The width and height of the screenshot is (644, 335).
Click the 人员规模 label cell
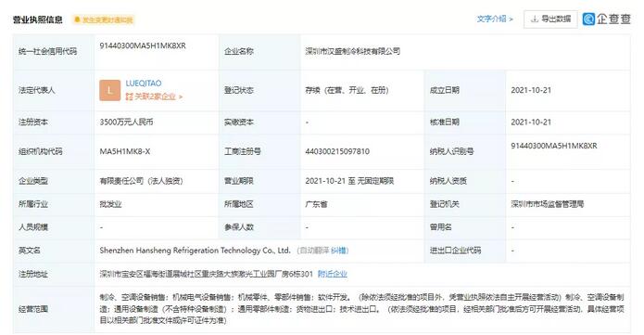54,227
